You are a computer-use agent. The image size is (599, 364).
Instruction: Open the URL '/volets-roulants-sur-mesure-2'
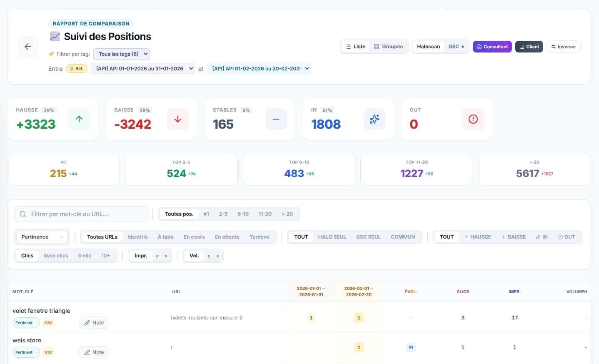[x=206, y=317]
